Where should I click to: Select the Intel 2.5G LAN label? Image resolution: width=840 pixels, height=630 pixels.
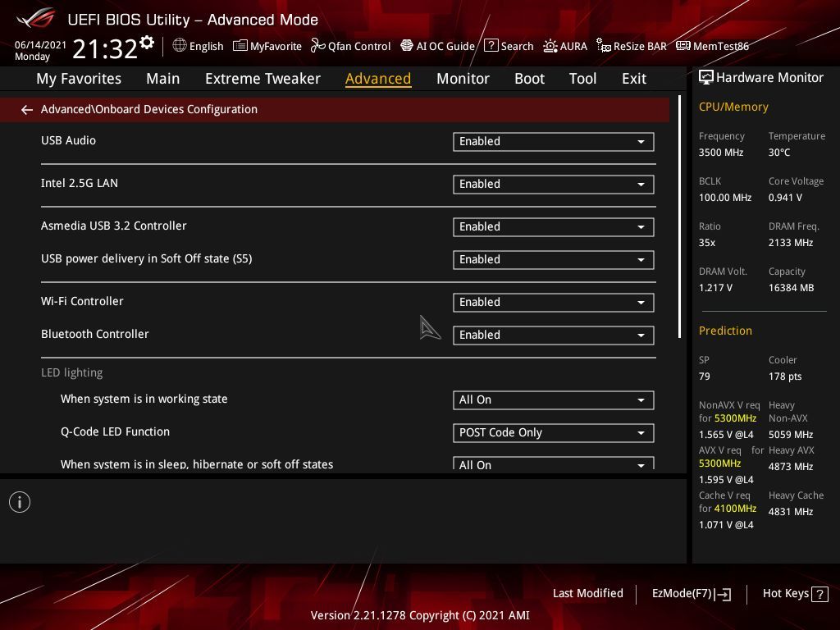(x=80, y=183)
